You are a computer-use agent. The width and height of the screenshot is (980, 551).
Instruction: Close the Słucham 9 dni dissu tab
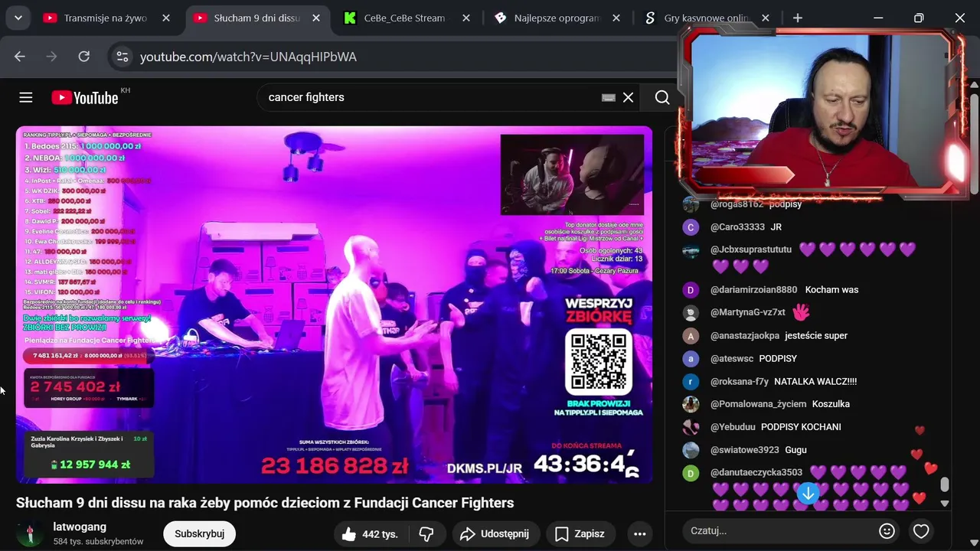pyautogui.click(x=315, y=18)
